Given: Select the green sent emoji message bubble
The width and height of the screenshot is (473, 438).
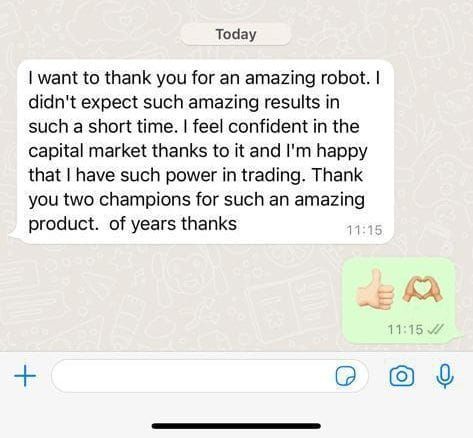Looking at the screenshot, I should [401, 301].
